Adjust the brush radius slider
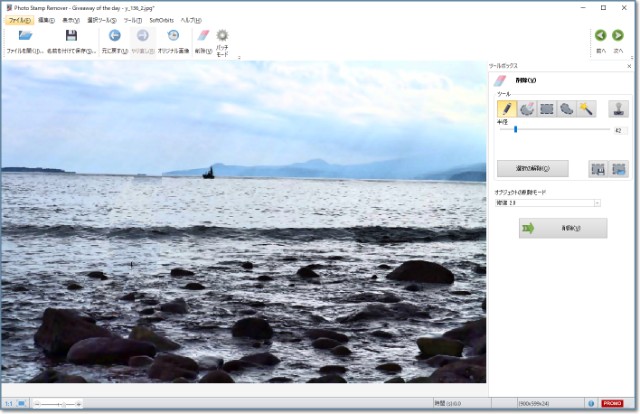The height and width of the screenshot is (414, 640). pos(515,129)
